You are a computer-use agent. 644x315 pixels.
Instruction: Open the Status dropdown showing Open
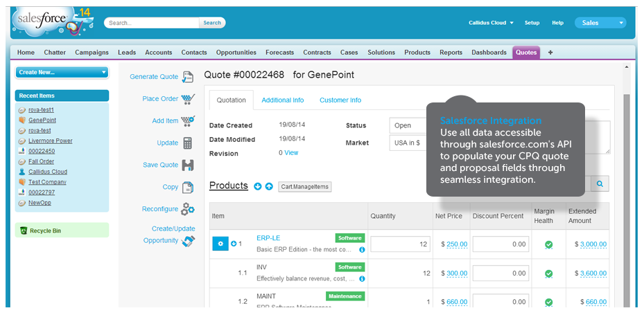pyautogui.click(x=408, y=125)
